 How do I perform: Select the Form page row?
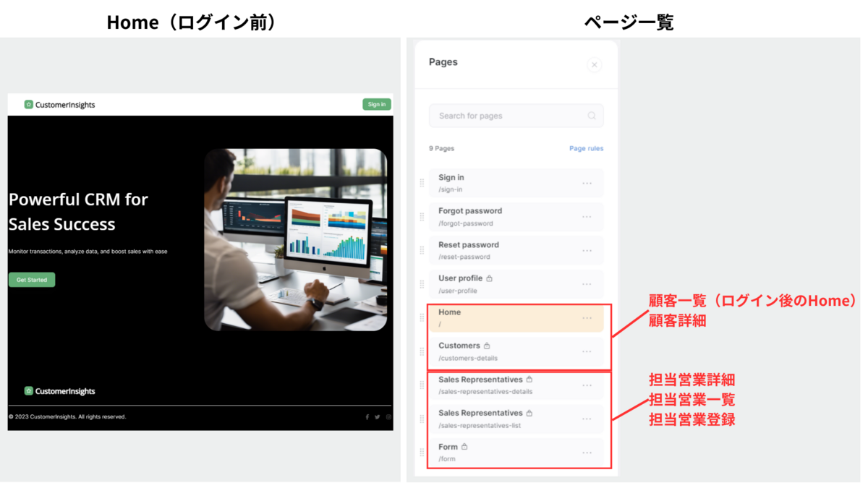point(516,453)
